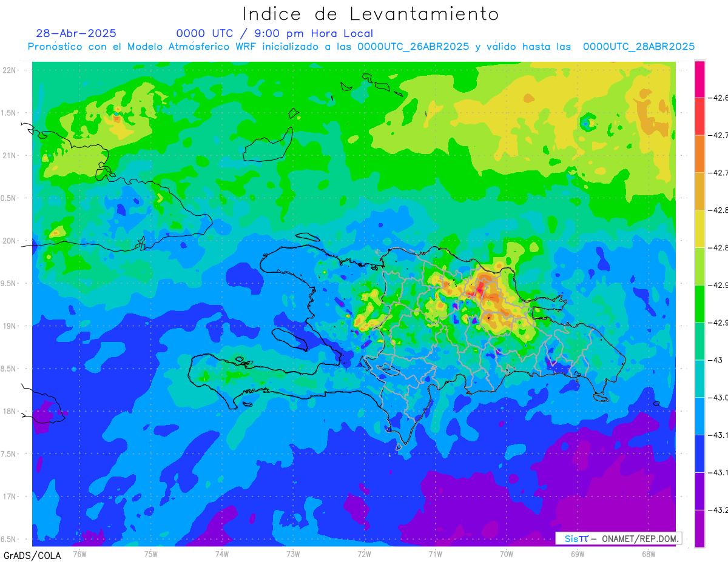Select the red swatch in the color legend
Image resolution: width=728 pixels, height=562 pixels.
coord(699,116)
